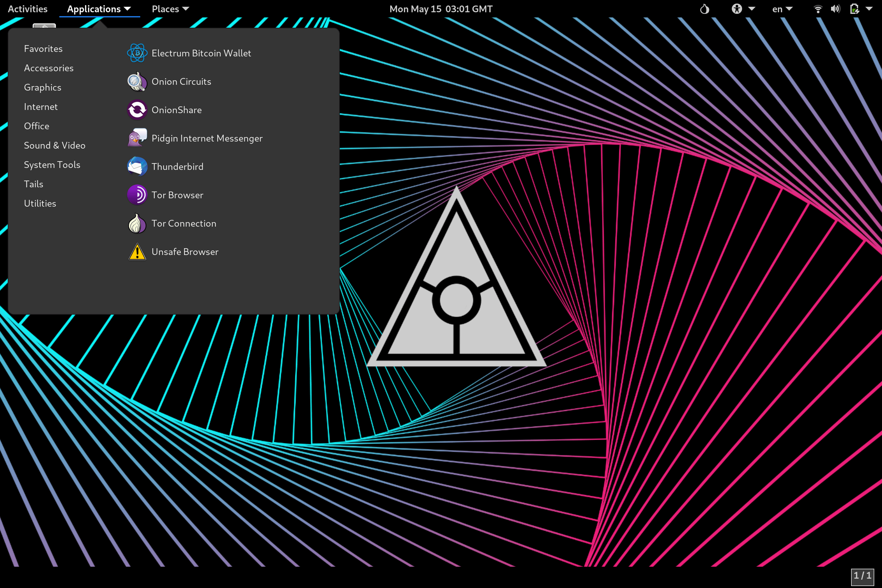Viewport: 882px width, 588px height.
Task: Open the Tor status onion icon in top bar
Action: pos(705,9)
